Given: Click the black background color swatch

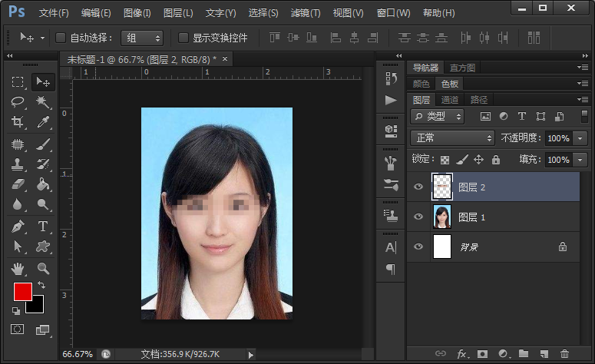Looking at the screenshot, I should (38, 306).
